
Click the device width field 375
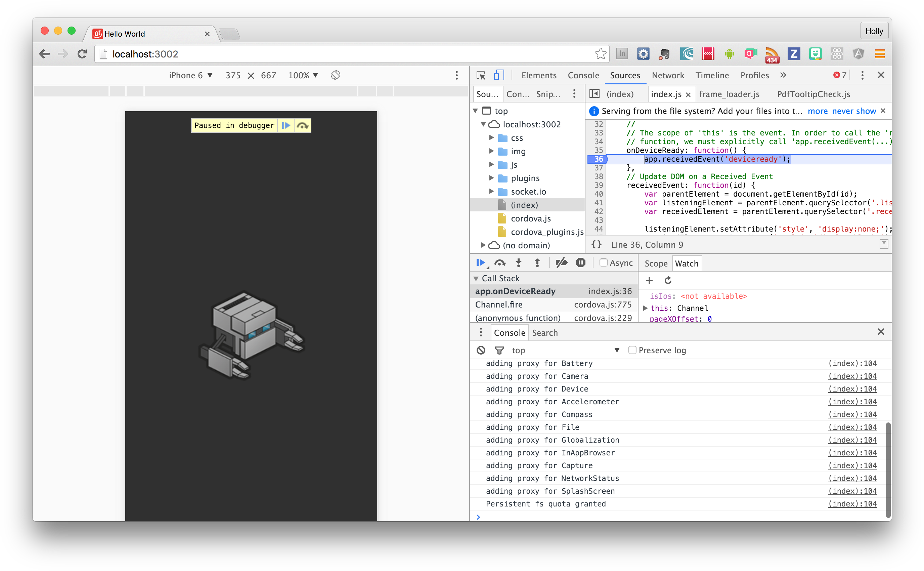(233, 75)
